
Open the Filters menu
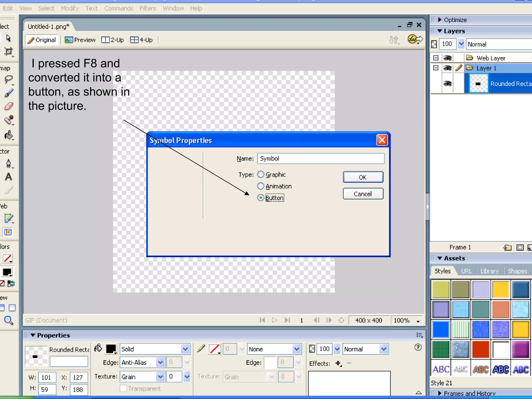[148, 8]
